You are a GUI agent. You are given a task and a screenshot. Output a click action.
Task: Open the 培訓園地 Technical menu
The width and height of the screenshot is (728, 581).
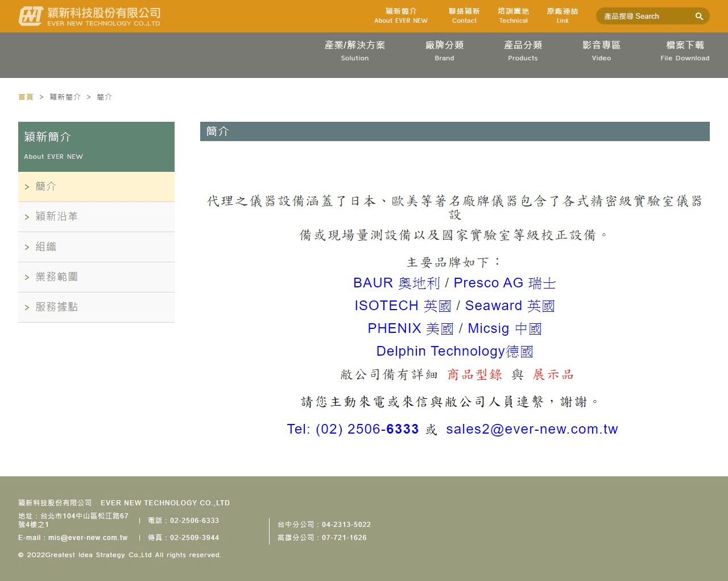coord(513,16)
